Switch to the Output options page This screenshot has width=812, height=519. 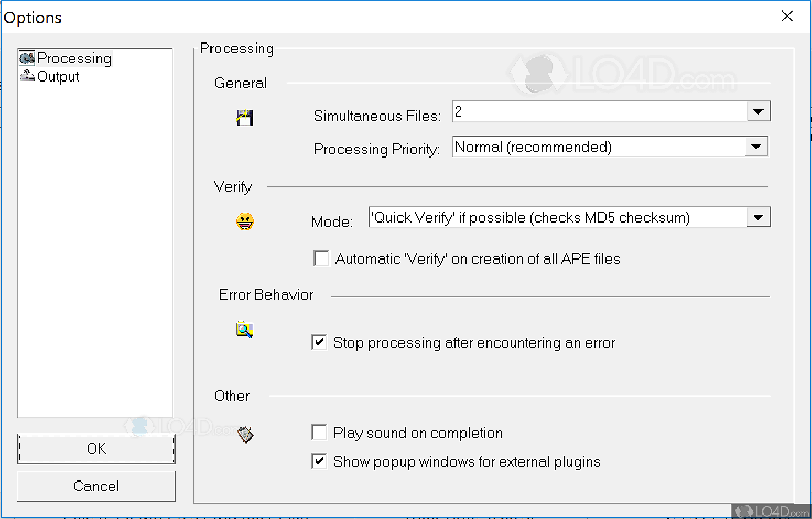58,77
